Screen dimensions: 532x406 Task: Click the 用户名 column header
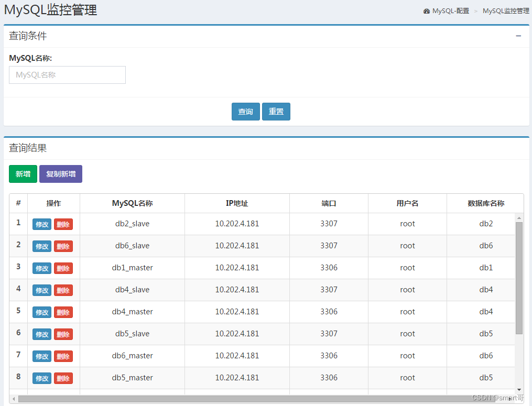tap(407, 203)
